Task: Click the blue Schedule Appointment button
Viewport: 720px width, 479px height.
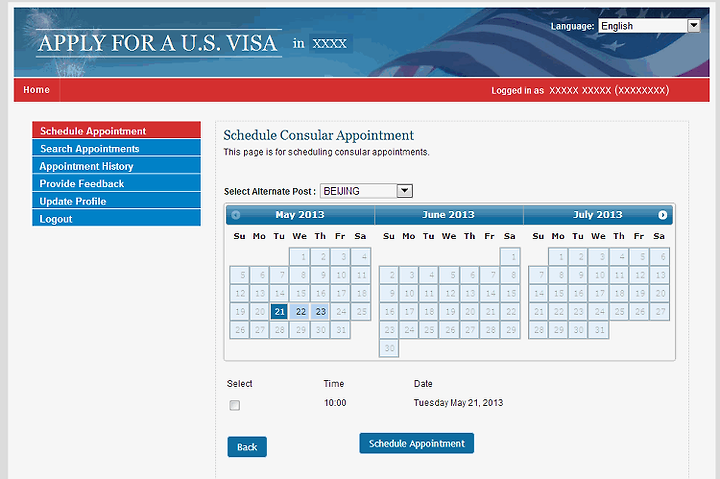Action: [416, 443]
